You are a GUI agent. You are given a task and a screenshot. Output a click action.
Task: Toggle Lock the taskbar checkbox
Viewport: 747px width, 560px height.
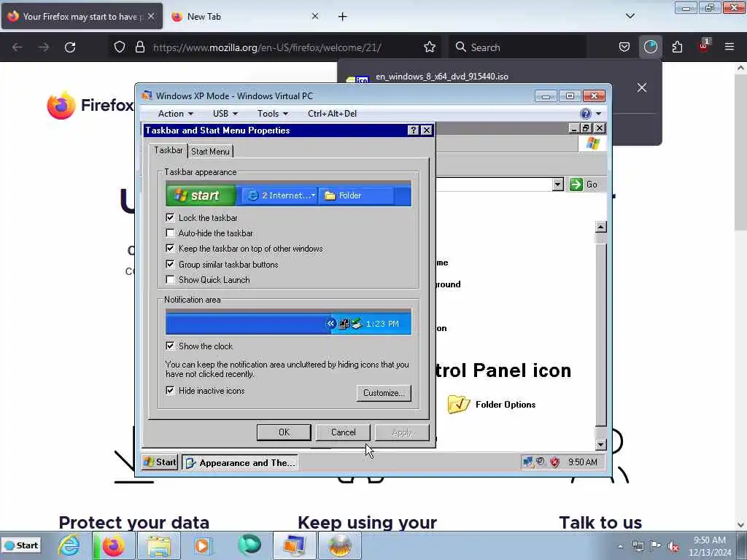pos(170,217)
